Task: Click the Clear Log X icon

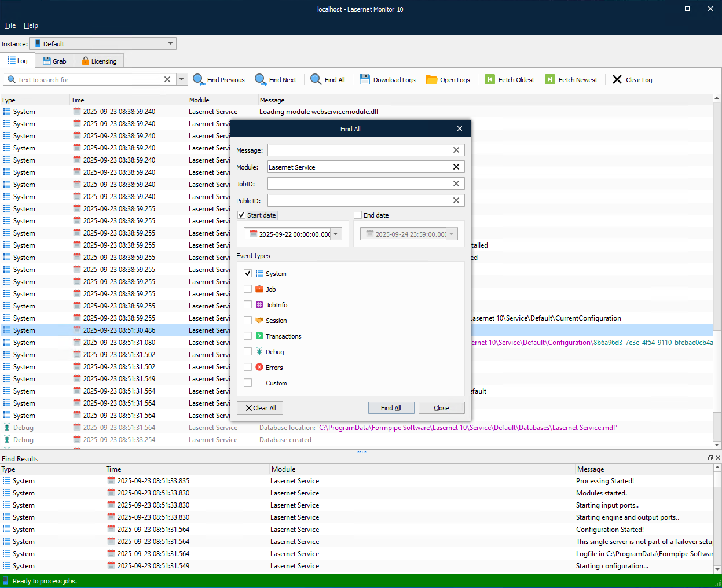Action: tap(617, 80)
